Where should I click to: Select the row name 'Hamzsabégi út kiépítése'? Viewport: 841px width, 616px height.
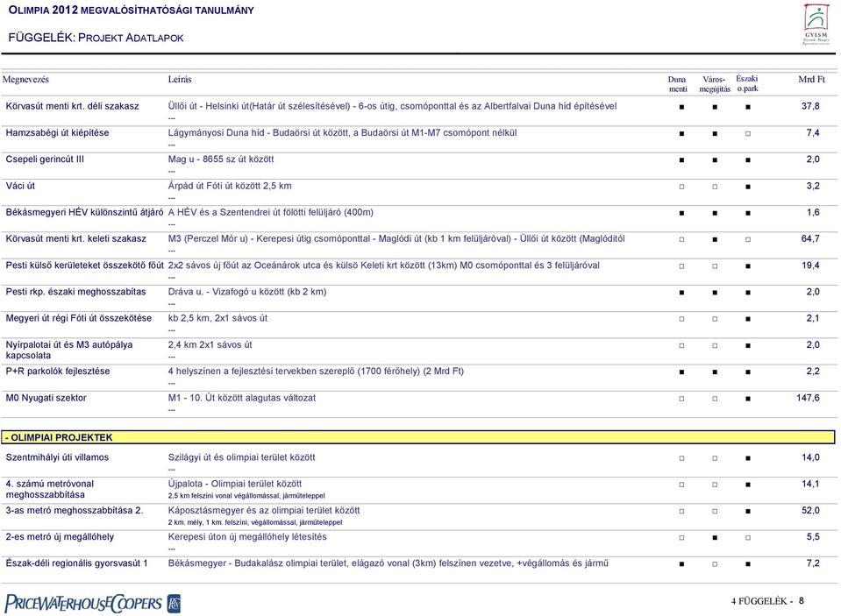[x=57, y=133]
